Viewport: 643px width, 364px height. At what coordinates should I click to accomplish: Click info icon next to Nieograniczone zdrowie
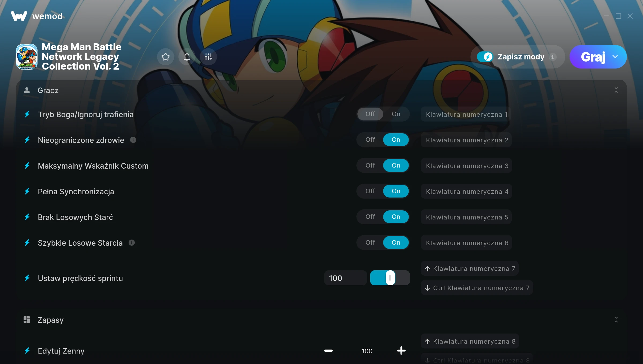click(x=133, y=140)
